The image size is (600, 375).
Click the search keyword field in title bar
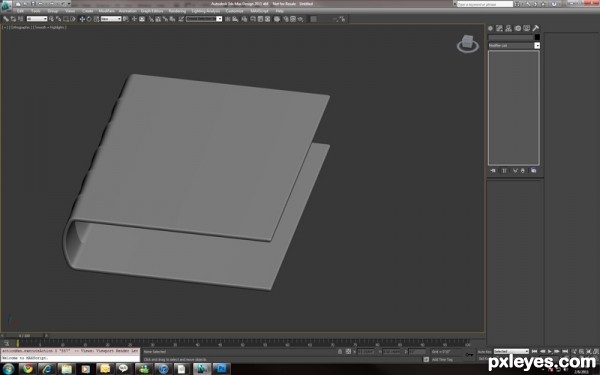coord(485,4)
